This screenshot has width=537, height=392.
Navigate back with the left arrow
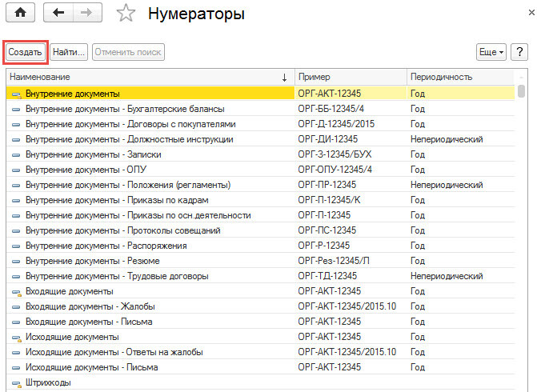pyautogui.click(x=58, y=13)
